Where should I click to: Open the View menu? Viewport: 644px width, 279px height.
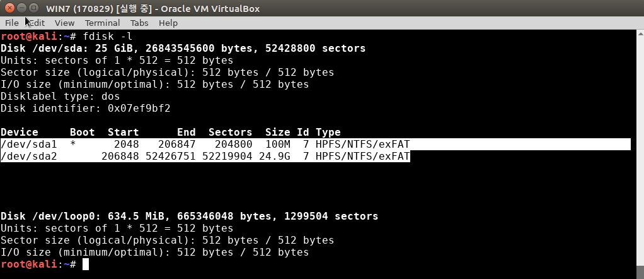64,23
